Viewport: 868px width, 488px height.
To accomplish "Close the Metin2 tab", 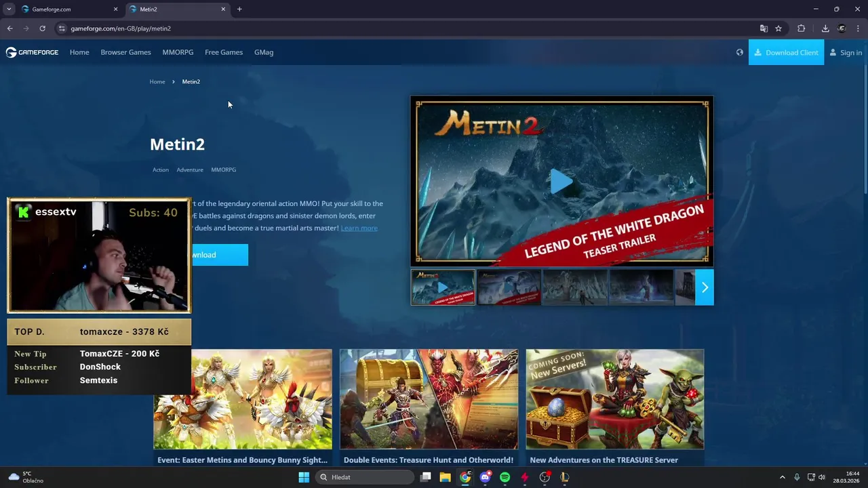I will [x=223, y=9].
